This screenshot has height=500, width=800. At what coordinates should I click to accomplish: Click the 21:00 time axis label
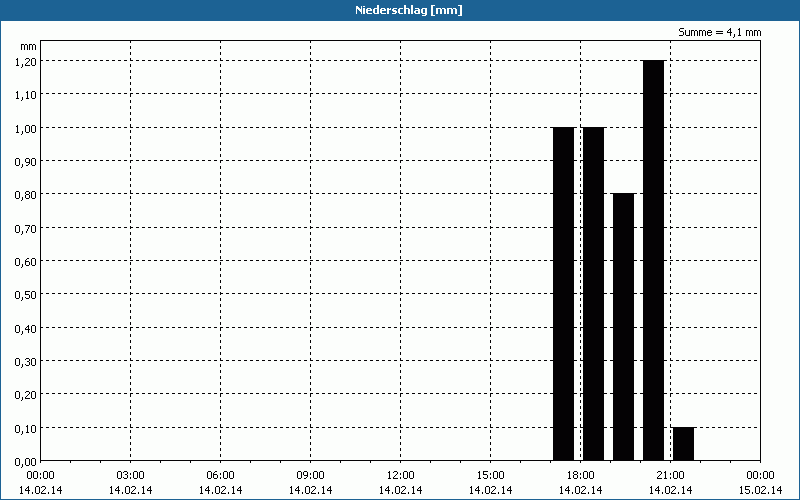pyautogui.click(x=670, y=476)
